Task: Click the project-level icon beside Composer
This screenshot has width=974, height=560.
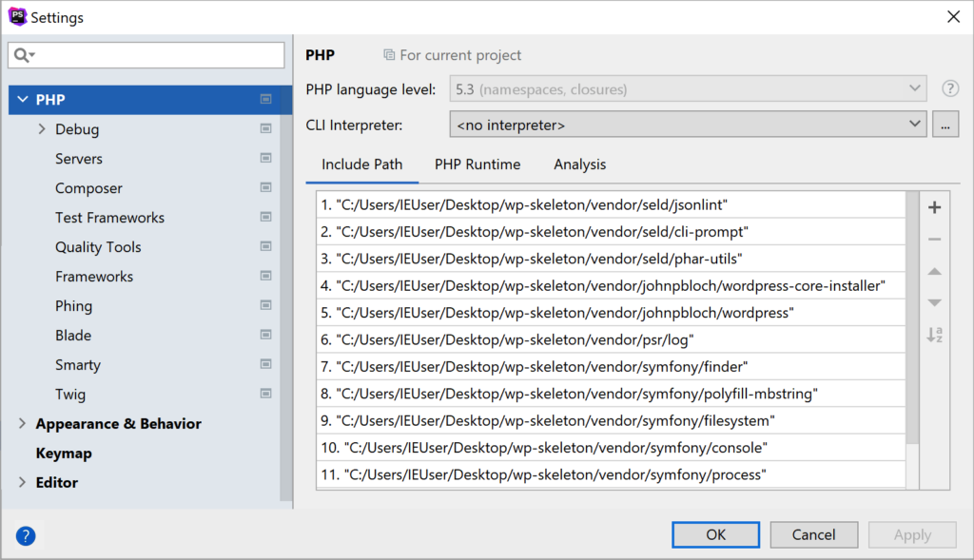Action: pyautogui.click(x=266, y=187)
